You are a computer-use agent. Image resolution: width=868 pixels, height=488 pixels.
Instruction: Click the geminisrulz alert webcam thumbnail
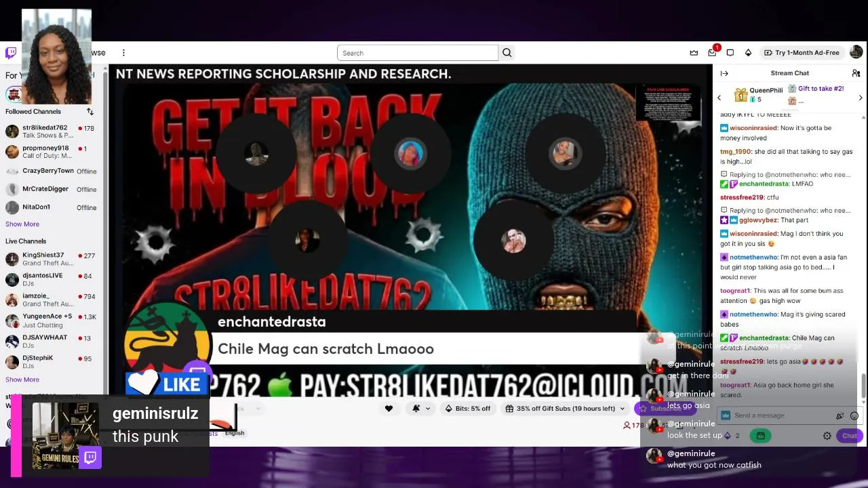[x=66, y=436]
